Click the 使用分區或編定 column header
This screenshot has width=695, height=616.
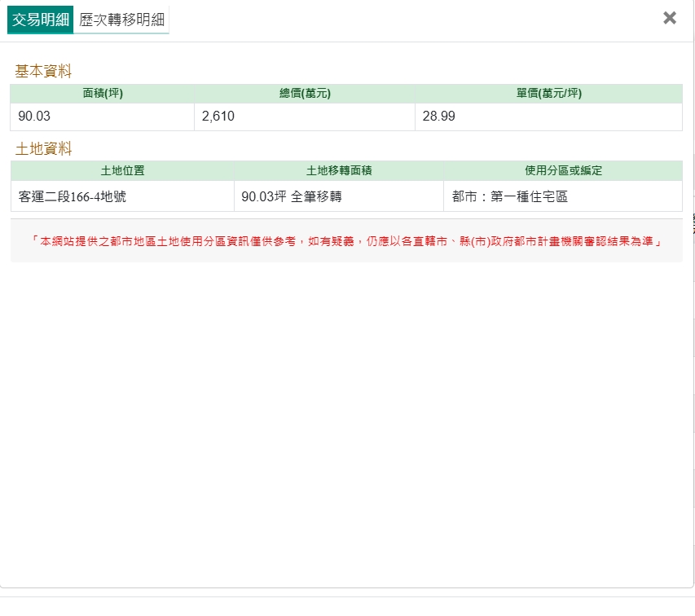563,171
